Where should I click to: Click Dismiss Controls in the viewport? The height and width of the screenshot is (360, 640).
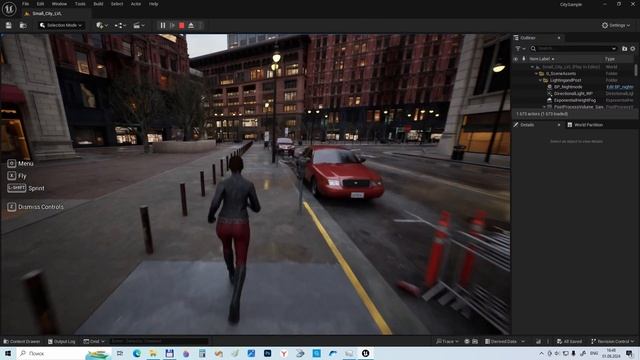(36, 207)
